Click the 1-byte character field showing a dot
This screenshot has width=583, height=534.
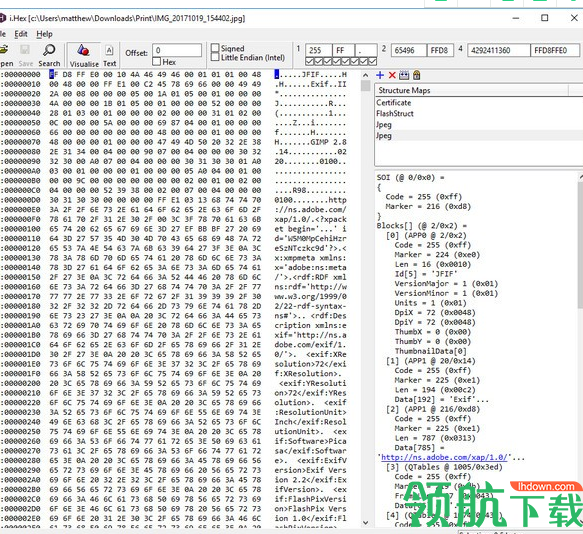(366, 50)
